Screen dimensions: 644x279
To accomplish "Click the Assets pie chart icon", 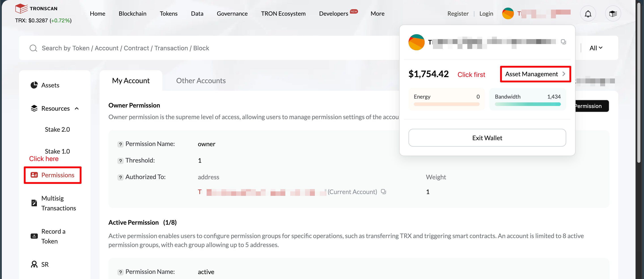I will point(34,85).
